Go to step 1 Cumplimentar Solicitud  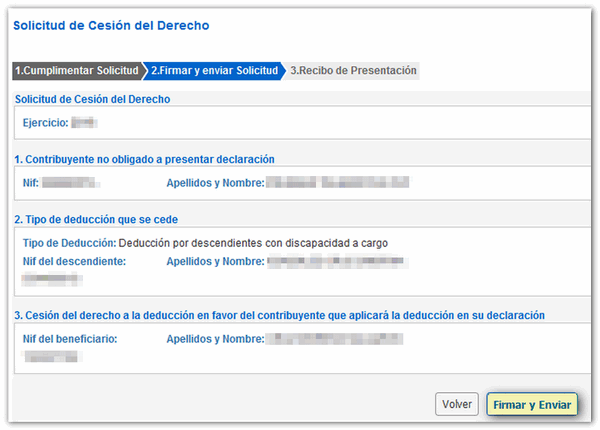[77, 71]
